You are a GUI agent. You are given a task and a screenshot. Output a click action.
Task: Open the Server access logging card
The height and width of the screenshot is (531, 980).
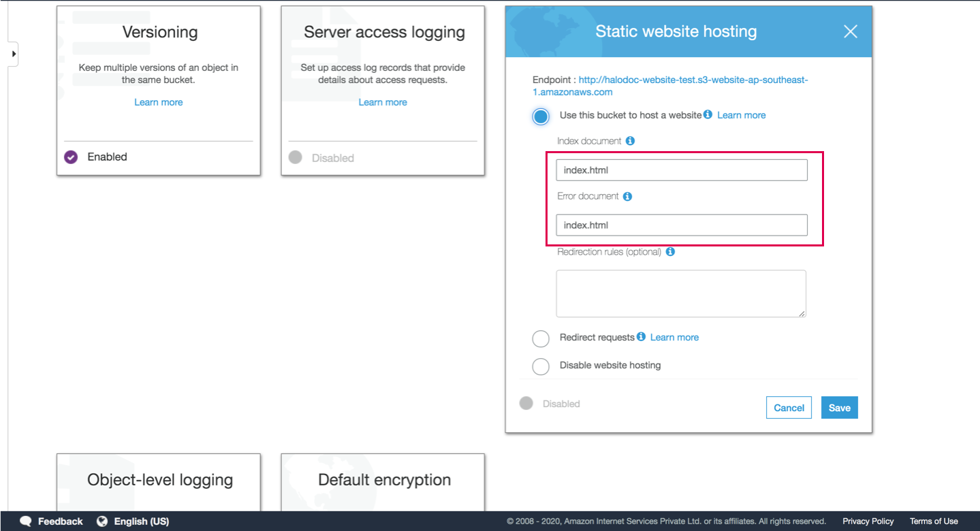coord(383,91)
